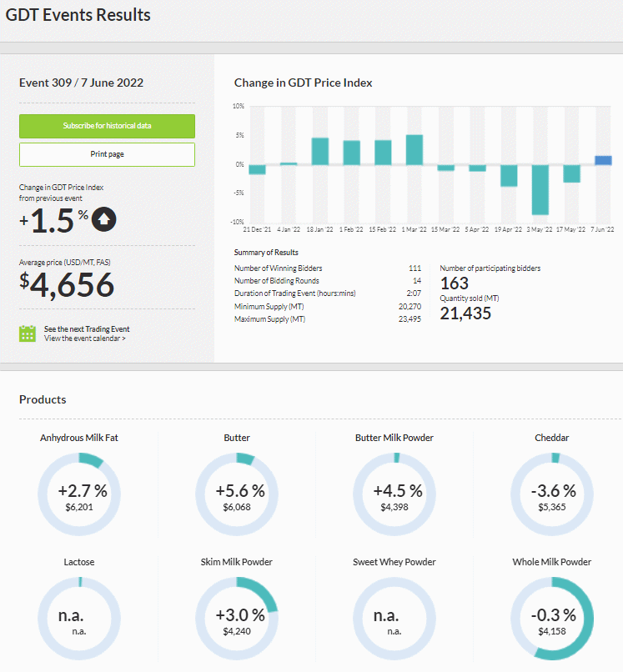Click the Skim Milk Powder title

237,562
